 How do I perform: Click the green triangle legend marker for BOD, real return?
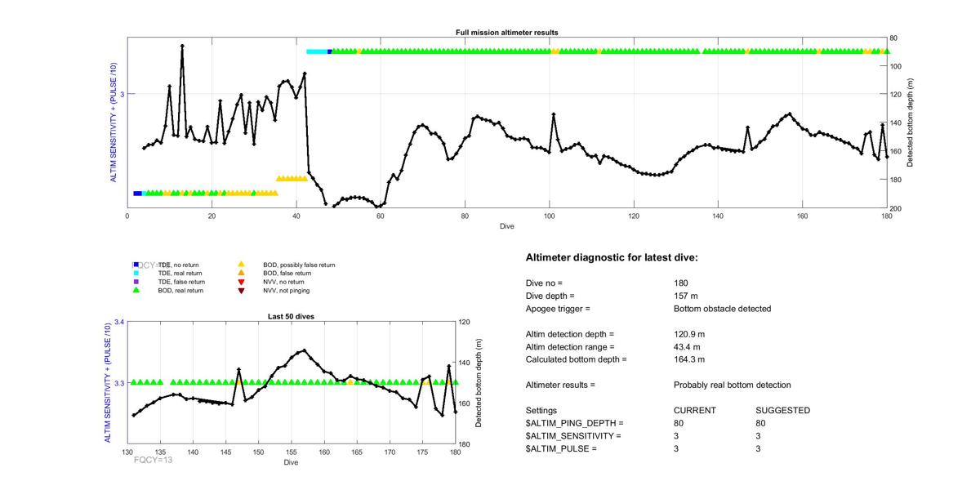136,290
